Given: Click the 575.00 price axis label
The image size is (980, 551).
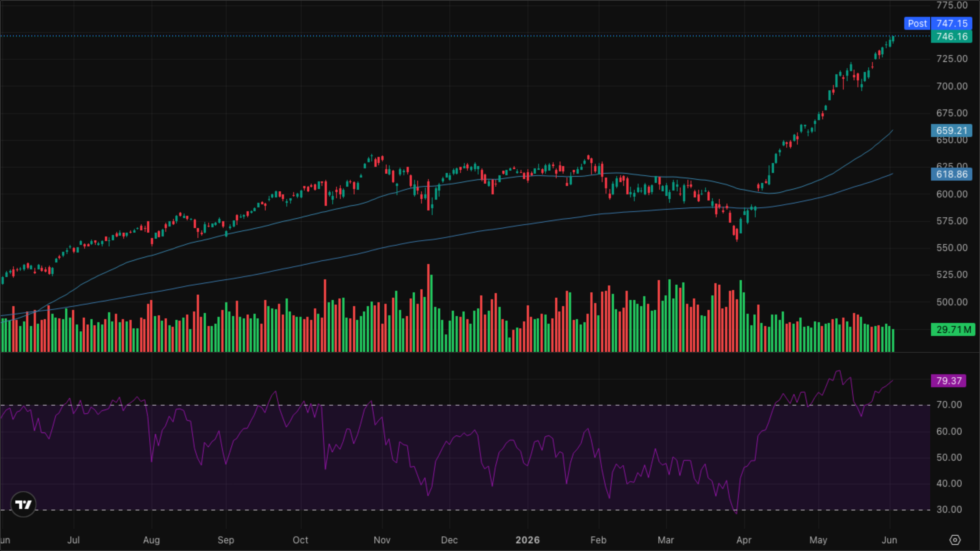Looking at the screenshot, I should coord(952,221).
